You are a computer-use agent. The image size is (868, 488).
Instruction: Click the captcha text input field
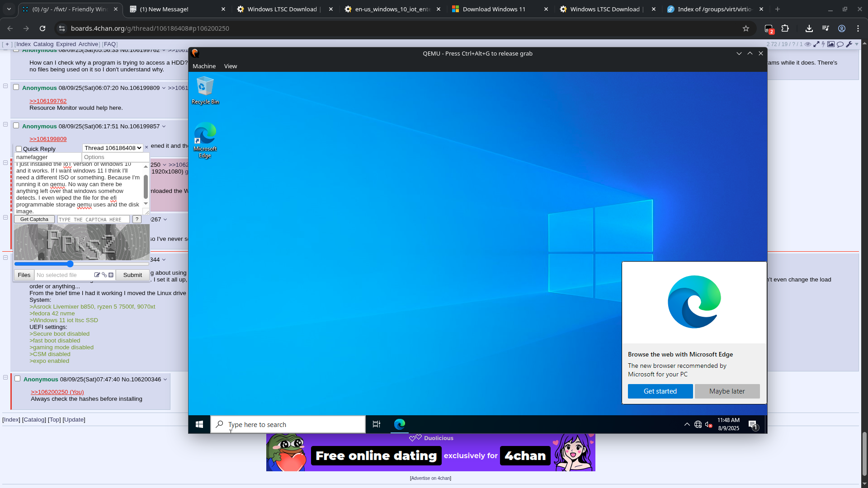pyautogui.click(x=94, y=219)
